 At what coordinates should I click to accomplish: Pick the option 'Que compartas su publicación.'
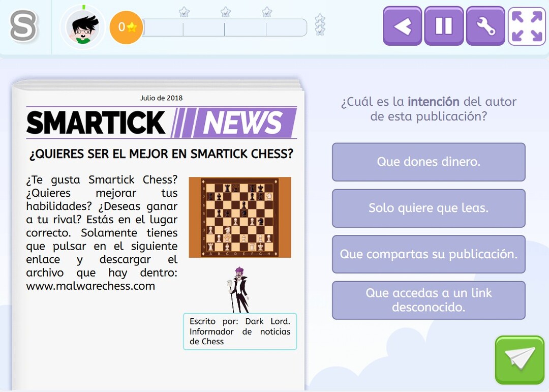tap(428, 254)
